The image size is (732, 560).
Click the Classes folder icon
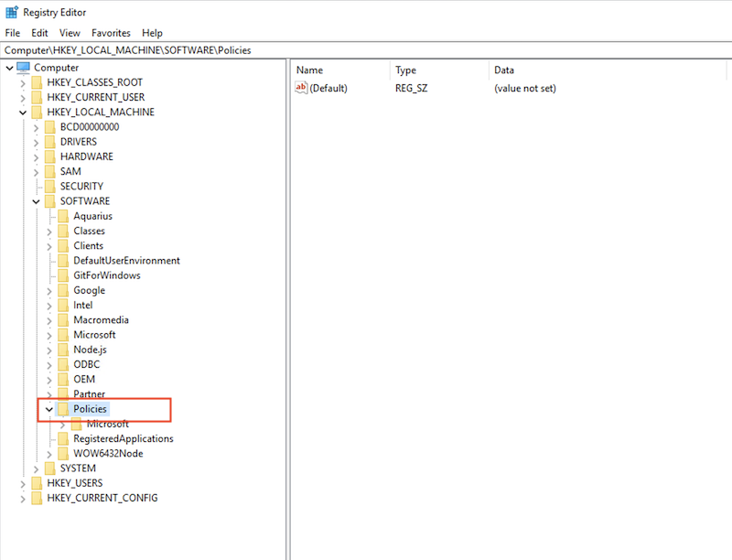(x=63, y=232)
